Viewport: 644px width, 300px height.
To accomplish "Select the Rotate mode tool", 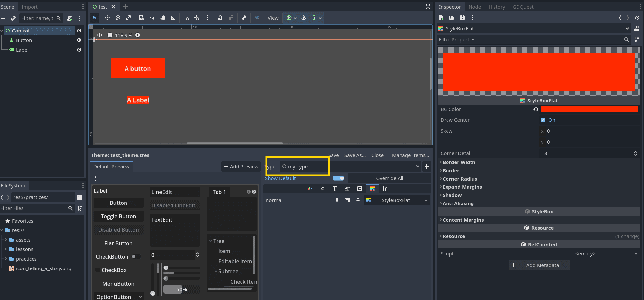I will pyautogui.click(x=118, y=18).
